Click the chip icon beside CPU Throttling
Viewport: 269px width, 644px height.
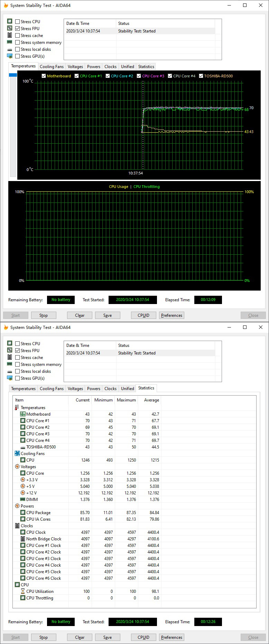(x=23, y=598)
